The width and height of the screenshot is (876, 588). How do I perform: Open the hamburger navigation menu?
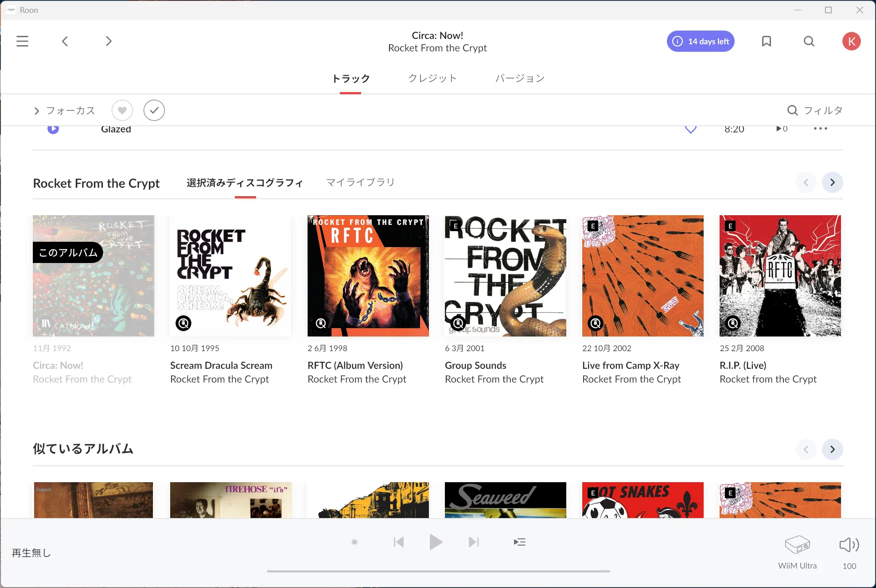coord(22,41)
